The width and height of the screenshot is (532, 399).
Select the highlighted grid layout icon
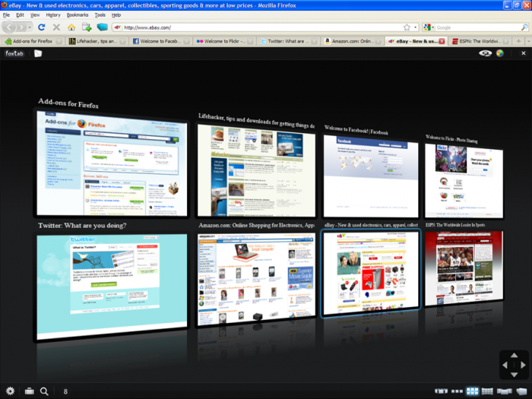472,391
